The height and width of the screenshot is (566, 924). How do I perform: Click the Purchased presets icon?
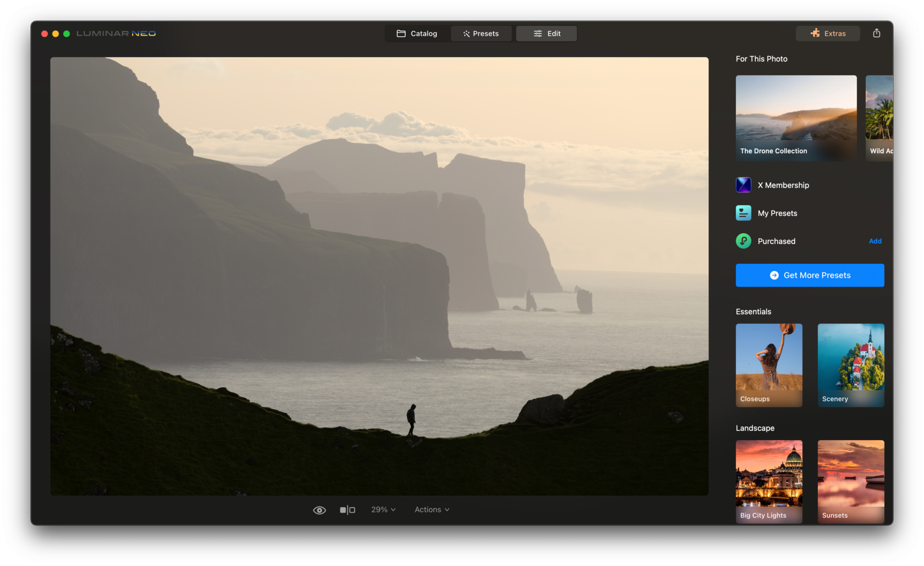pyautogui.click(x=743, y=241)
